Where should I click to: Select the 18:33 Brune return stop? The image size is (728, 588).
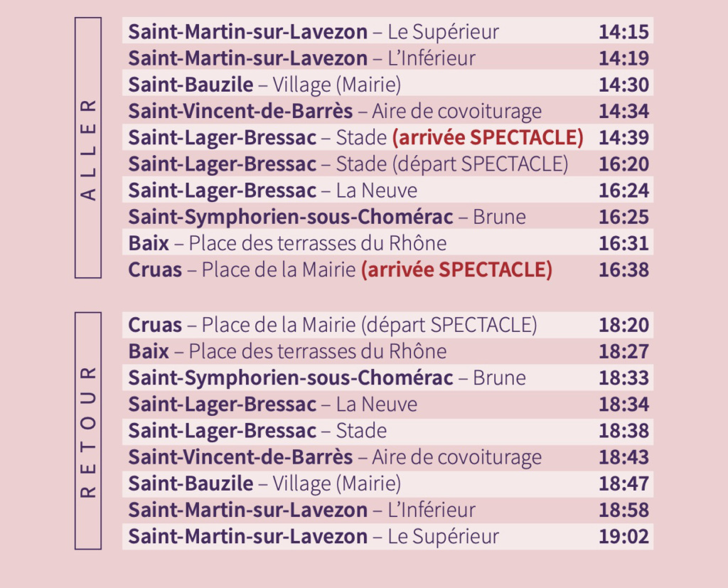tap(327, 378)
